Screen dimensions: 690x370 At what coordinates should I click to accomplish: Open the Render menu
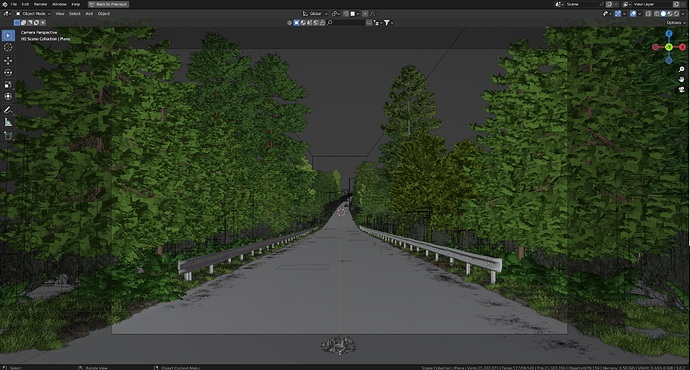coord(40,4)
